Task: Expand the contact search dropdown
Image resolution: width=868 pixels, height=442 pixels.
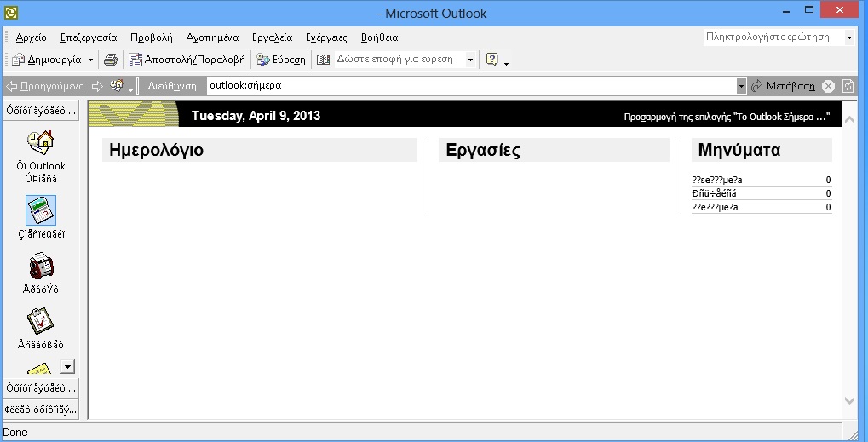Action: [x=470, y=60]
